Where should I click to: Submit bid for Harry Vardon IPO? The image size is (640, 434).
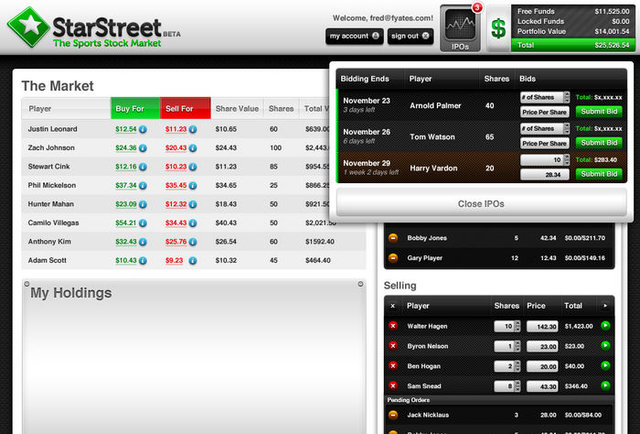point(599,174)
